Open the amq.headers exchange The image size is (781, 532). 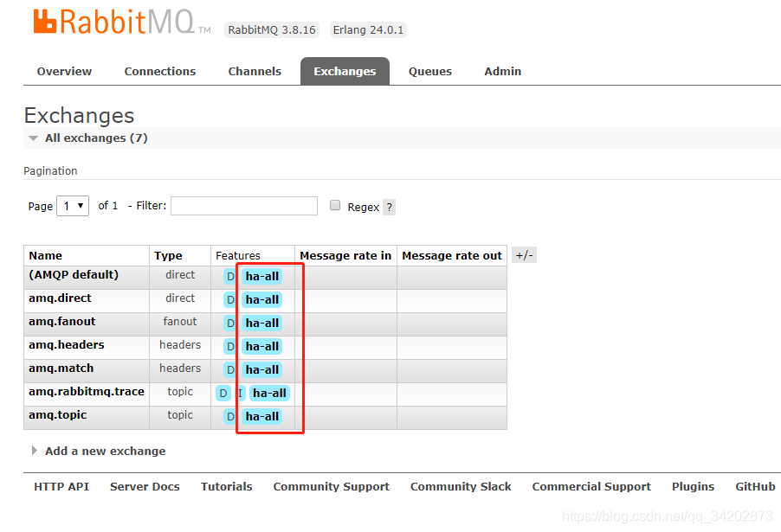click(x=67, y=345)
